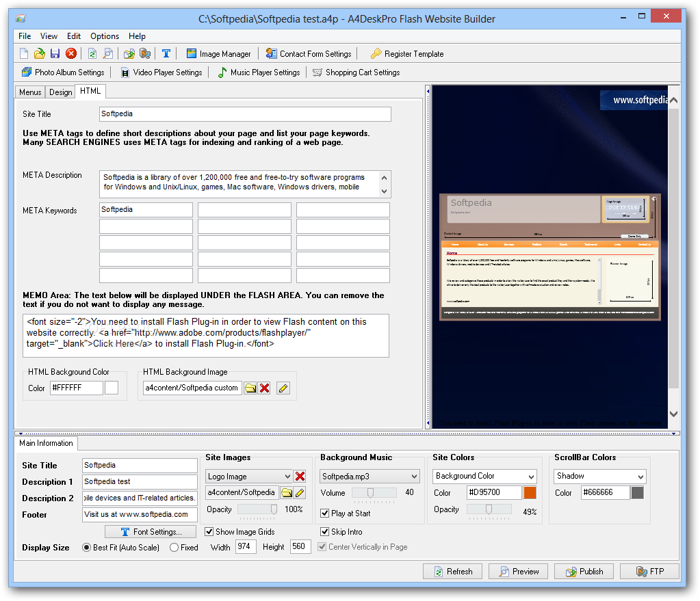This screenshot has width=700, height=601.
Task: Toggle Center Vertically in Page checkbox
Action: [322, 547]
